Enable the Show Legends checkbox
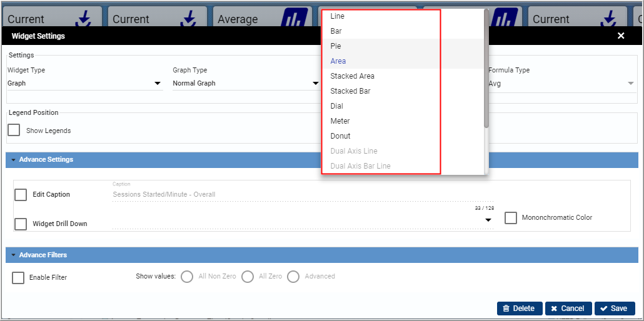 coord(14,131)
